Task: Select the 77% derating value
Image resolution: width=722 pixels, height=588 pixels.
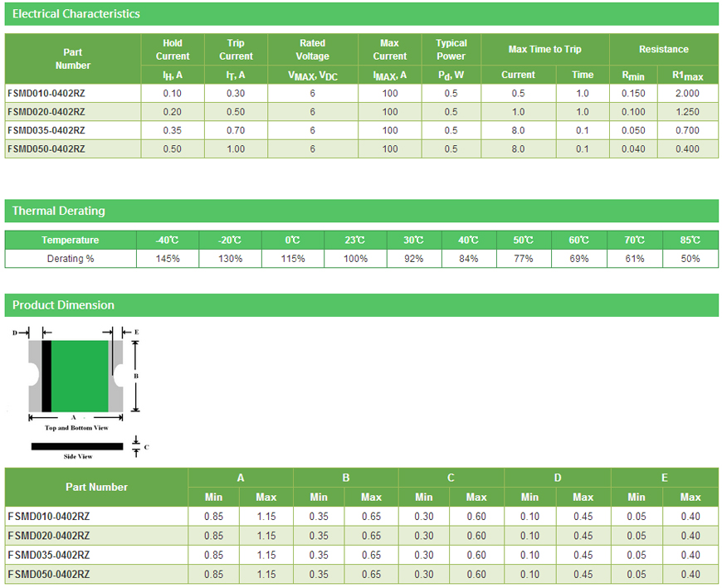Action: click(x=524, y=259)
